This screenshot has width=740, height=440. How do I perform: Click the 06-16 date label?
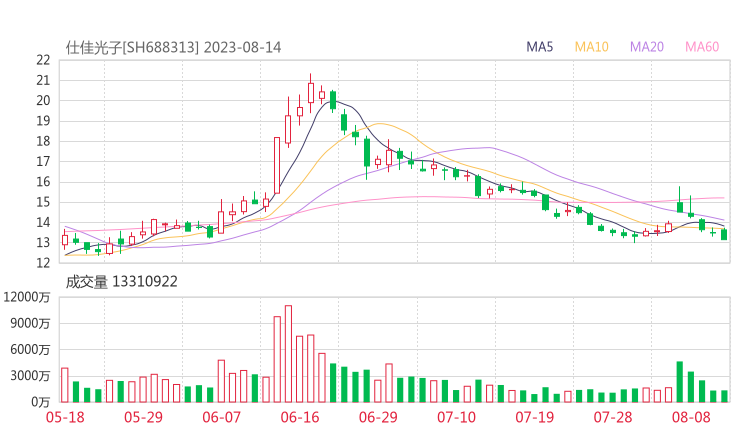(300, 417)
